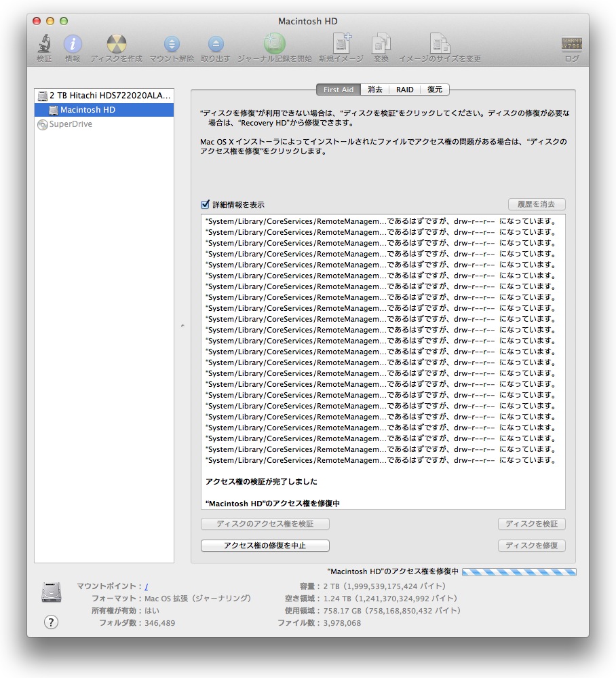Click the 取り出す eject icon
The width and height of the screenshot is (616, 678).
click(x=215, y=45)
